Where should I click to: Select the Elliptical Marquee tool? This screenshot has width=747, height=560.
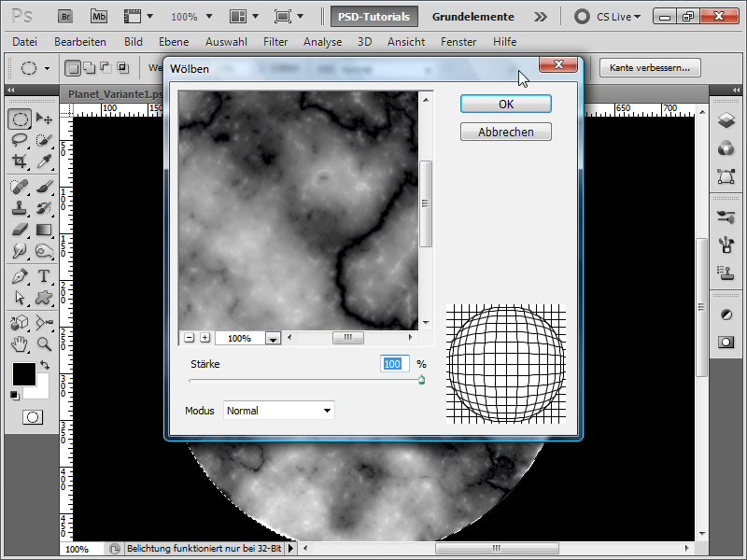pos(20,119)
